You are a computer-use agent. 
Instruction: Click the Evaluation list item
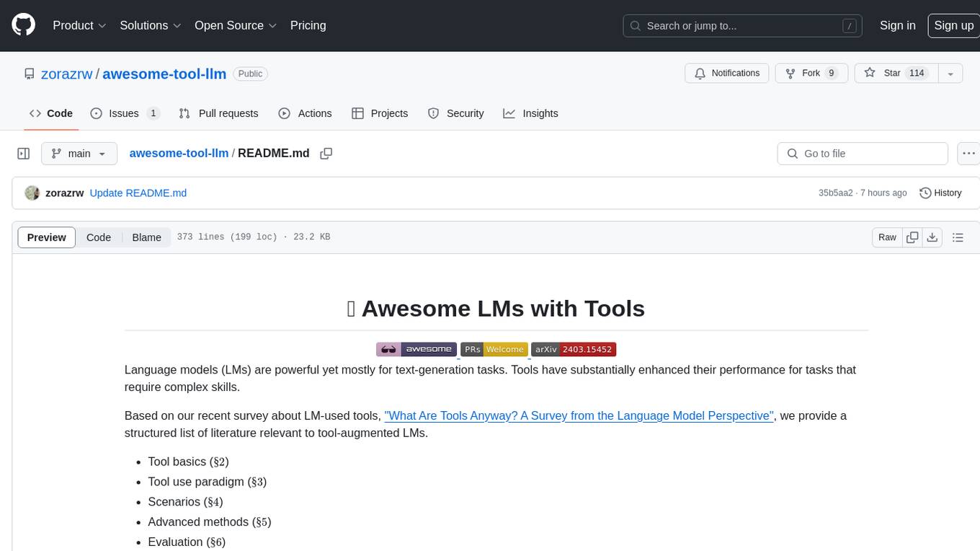187,542
